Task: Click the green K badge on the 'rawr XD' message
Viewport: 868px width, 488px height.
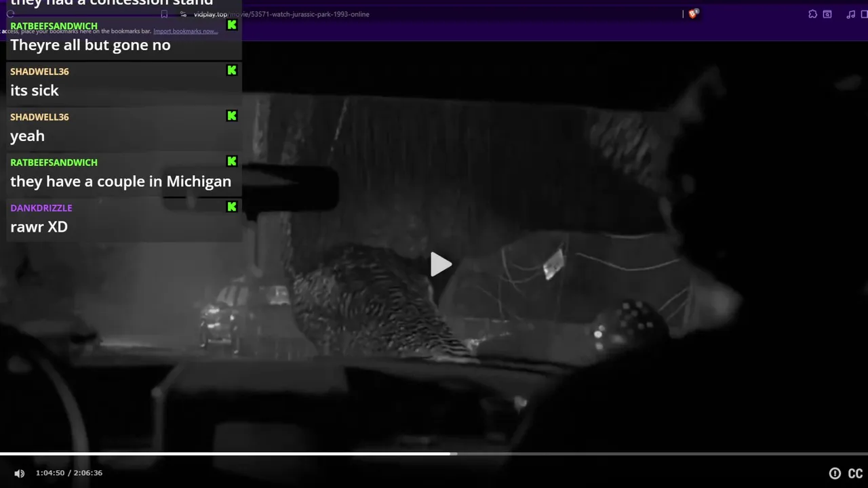Action: click(x=232, y=207)
